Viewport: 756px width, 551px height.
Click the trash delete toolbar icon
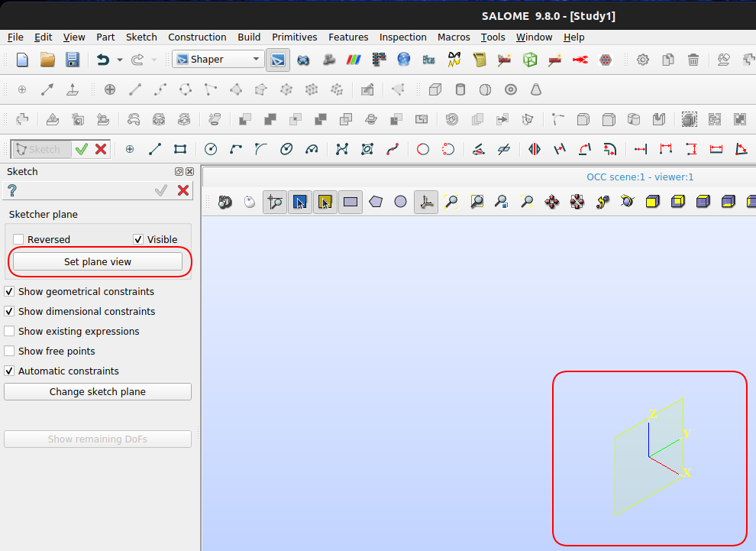(x=693, y=60)
